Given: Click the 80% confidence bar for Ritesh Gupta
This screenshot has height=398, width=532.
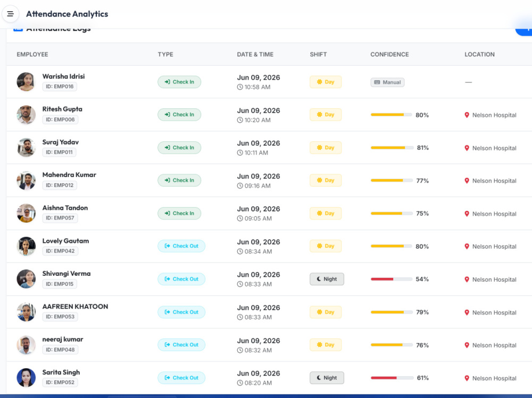Looking at the screenshot, I should click(391, 115).
